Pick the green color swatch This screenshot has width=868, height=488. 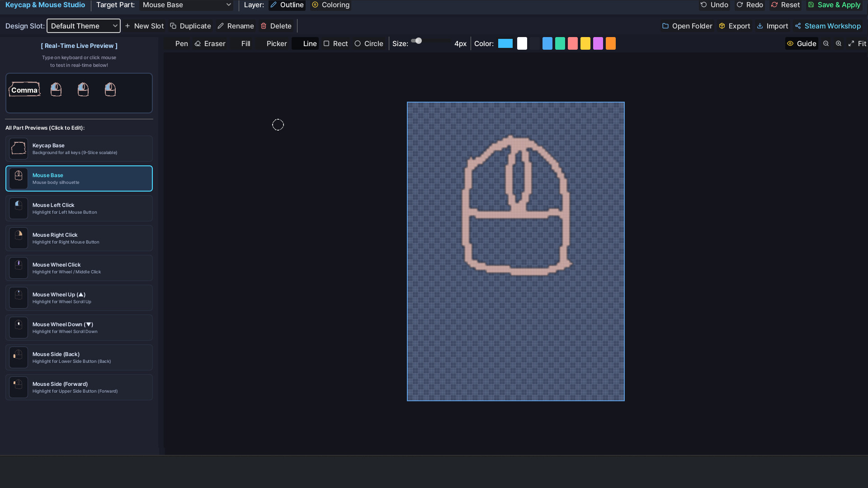pyautogui.click(x=560, y=44)
